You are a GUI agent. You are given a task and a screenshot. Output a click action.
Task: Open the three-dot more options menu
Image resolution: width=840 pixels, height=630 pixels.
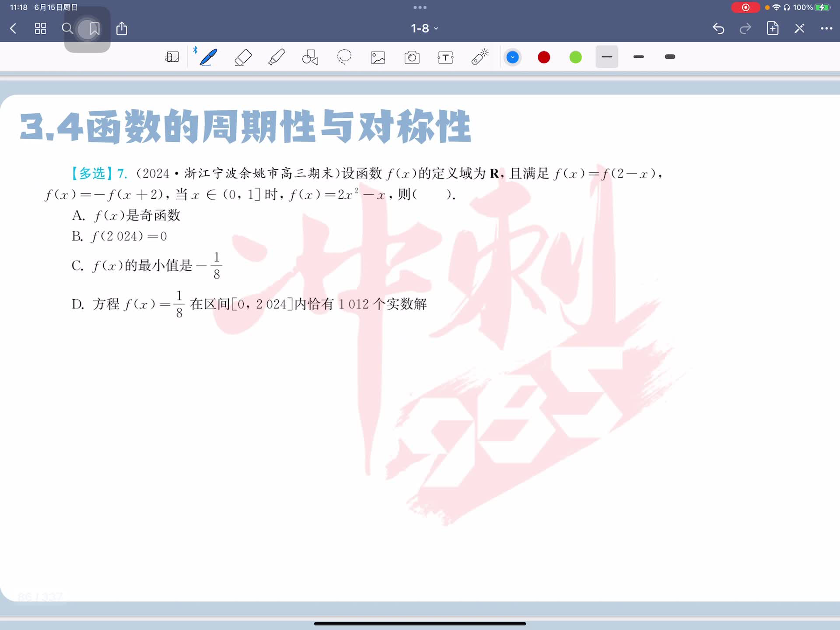pyautogui.click(x=826, y=28)
